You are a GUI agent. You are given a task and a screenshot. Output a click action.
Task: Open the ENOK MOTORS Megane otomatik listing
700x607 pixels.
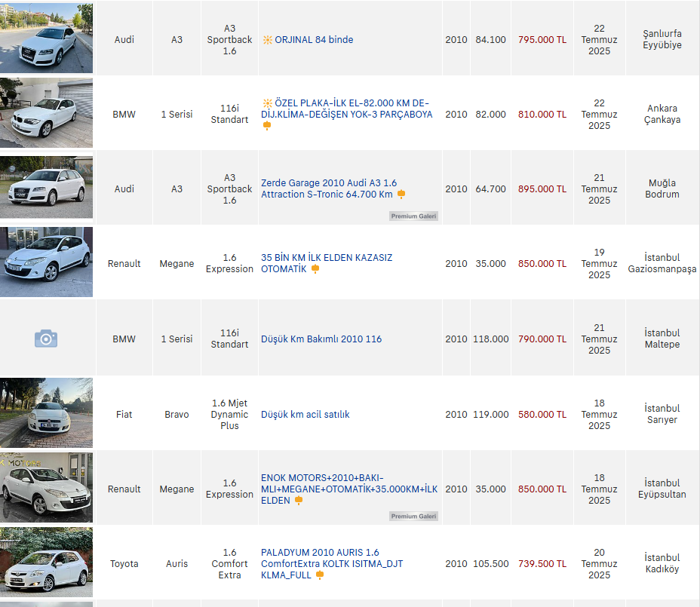[x=349, y=489]
